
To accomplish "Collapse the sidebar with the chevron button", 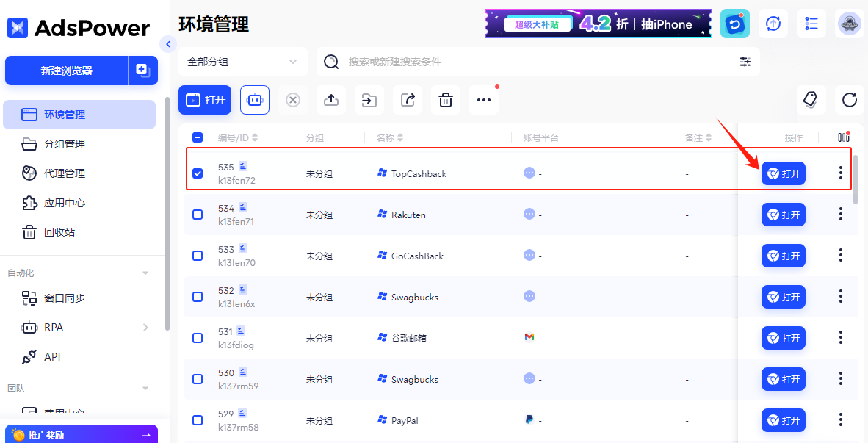I will tap(167, 44).
